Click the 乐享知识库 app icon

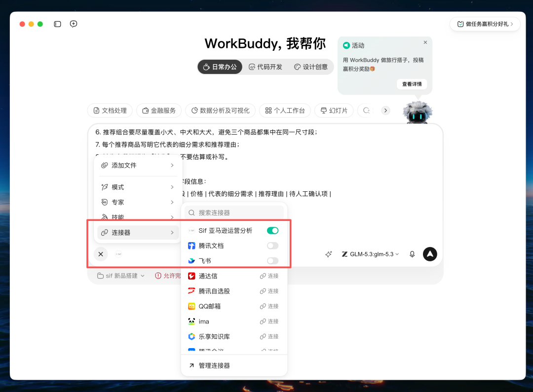coord(191,337)
